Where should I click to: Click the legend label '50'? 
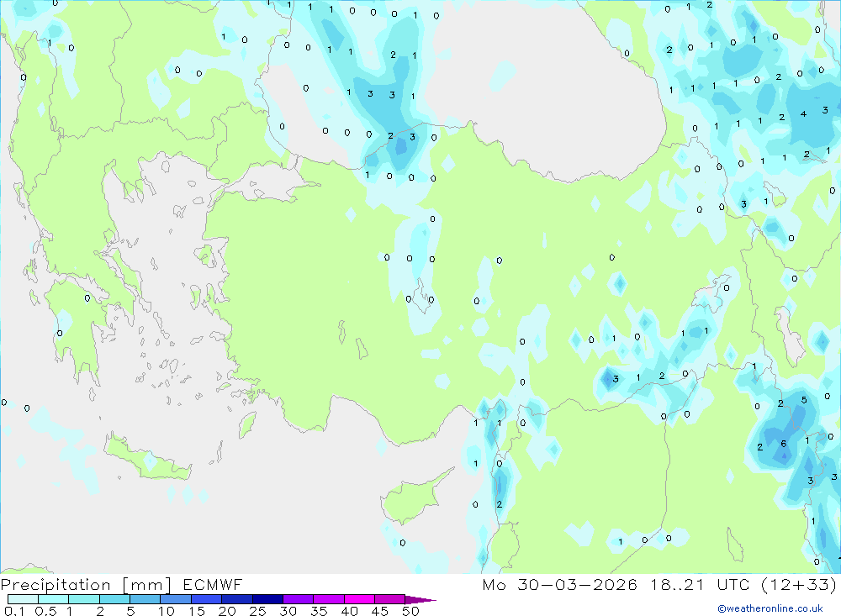pyautogui.click(x=411, y=611)
